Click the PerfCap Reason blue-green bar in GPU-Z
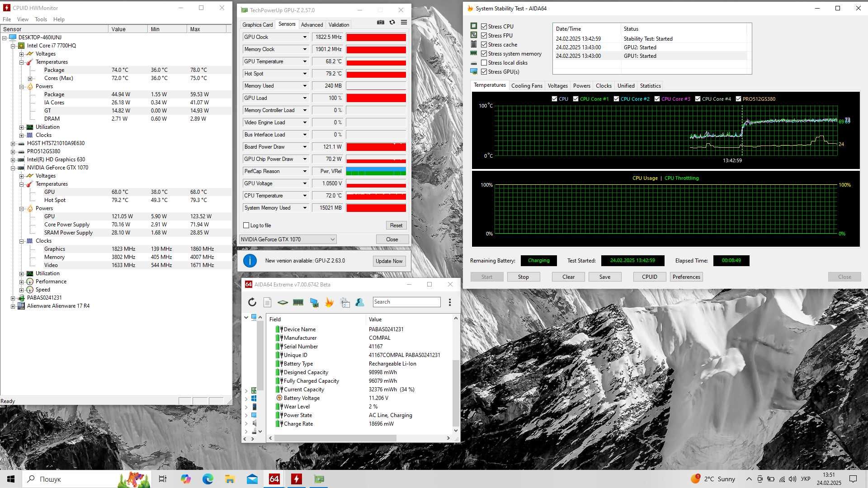The width and height of the screenshot is (868, 488). click(376, 171)
